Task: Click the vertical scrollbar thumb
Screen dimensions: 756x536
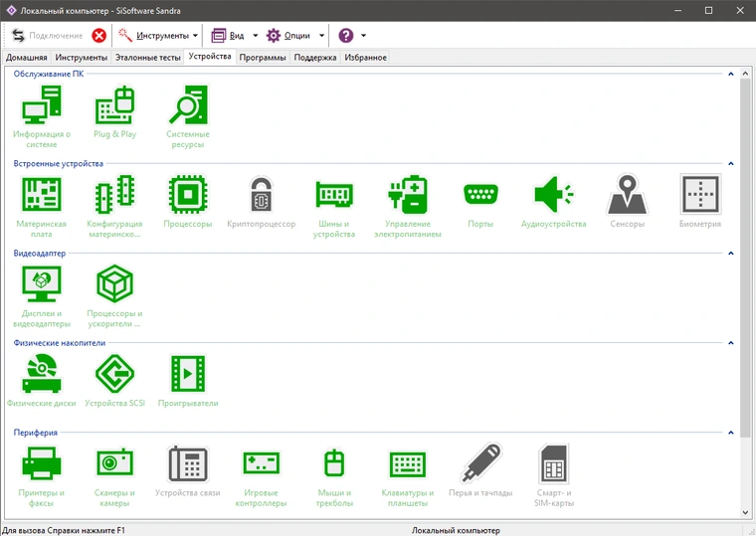Action: [x=745, y=258]
